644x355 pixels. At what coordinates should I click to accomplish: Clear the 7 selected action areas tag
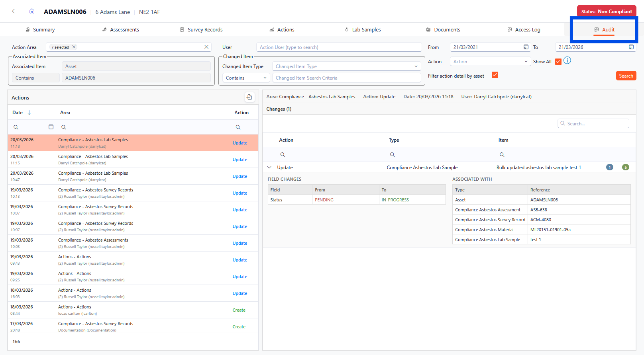click(x=74, y=47)
